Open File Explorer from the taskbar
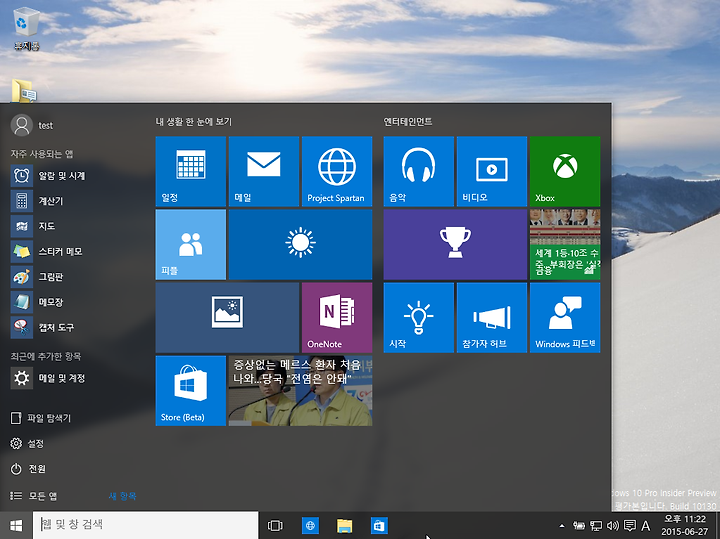 (344, 525)
